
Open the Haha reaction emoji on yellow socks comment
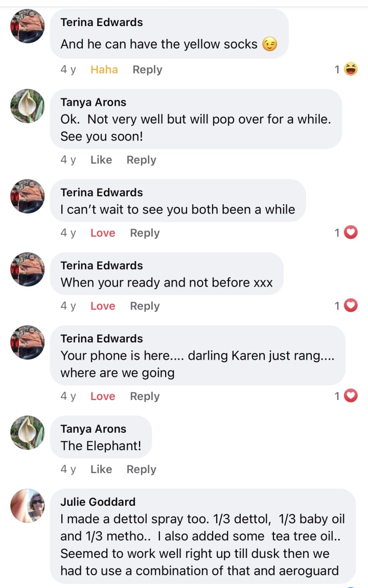coord(351,69)
